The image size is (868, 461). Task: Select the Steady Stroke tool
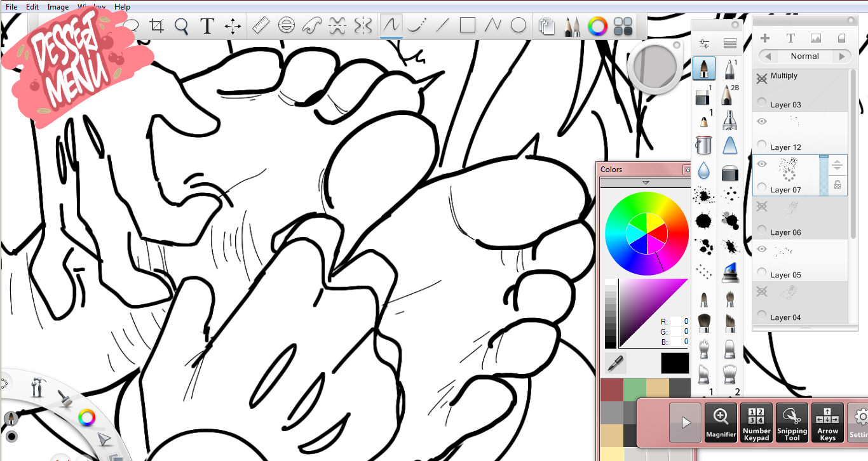pos(417,25)
